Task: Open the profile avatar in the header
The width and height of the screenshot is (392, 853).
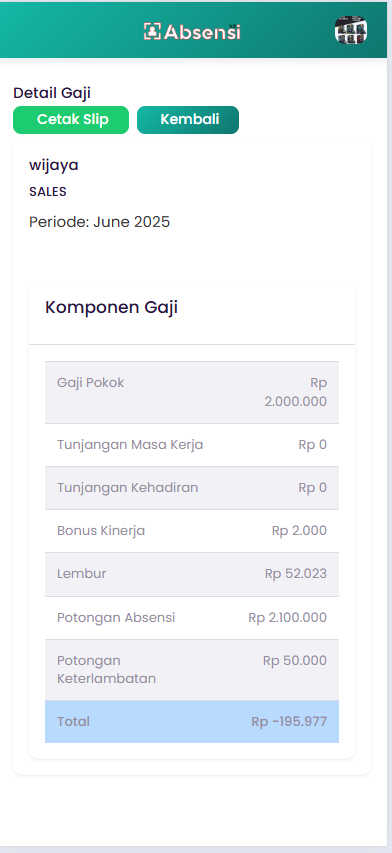Action: pos(351,30)
